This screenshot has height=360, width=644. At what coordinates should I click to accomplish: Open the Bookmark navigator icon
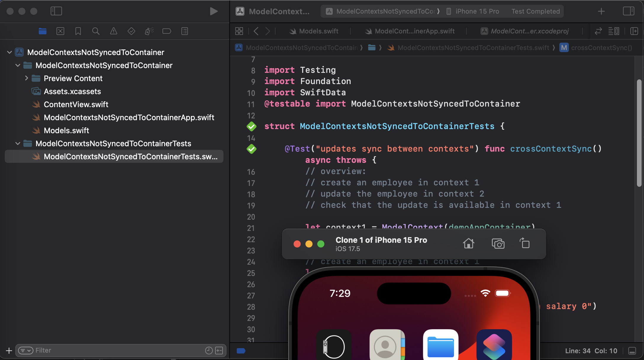click(x=78, y=31)
